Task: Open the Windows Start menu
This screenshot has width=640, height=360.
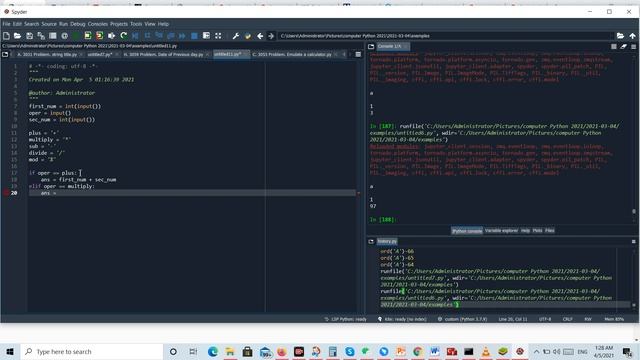Action: [10, 351]
